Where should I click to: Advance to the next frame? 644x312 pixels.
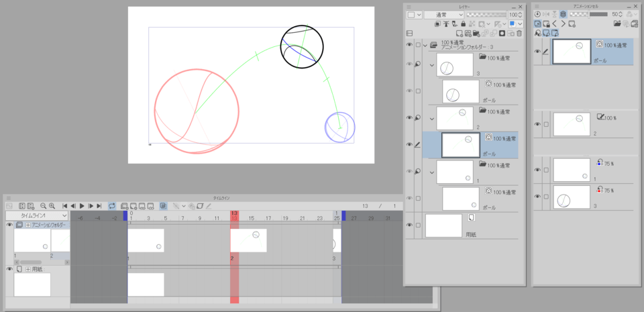click(x=91, y=206)
